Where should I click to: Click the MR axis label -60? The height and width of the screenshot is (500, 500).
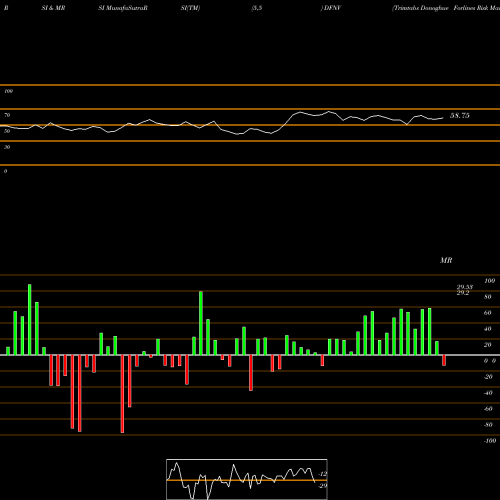pos(488,409)
